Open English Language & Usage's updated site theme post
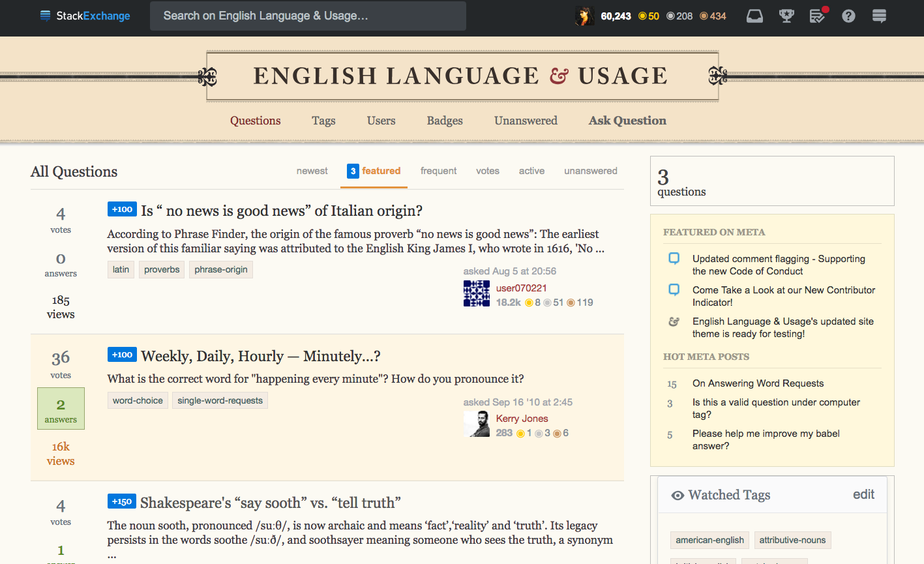The image size is (924, 564). (783, 327)
